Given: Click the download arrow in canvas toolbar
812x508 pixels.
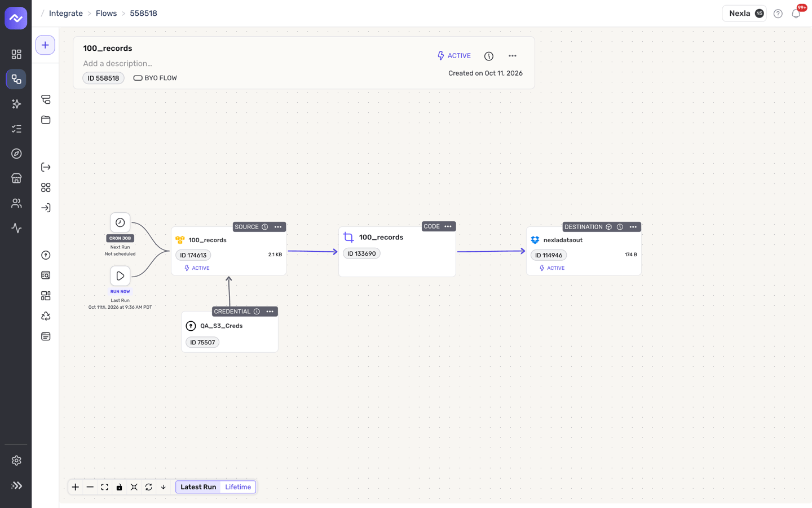Looking at the screenshot, I should coord(163,487).
